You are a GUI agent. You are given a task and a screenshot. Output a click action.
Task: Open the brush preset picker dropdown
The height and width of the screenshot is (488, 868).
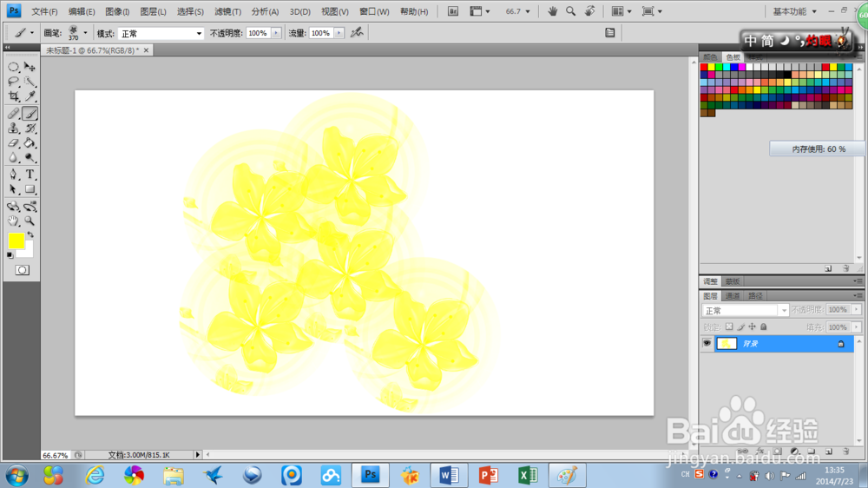85,33
